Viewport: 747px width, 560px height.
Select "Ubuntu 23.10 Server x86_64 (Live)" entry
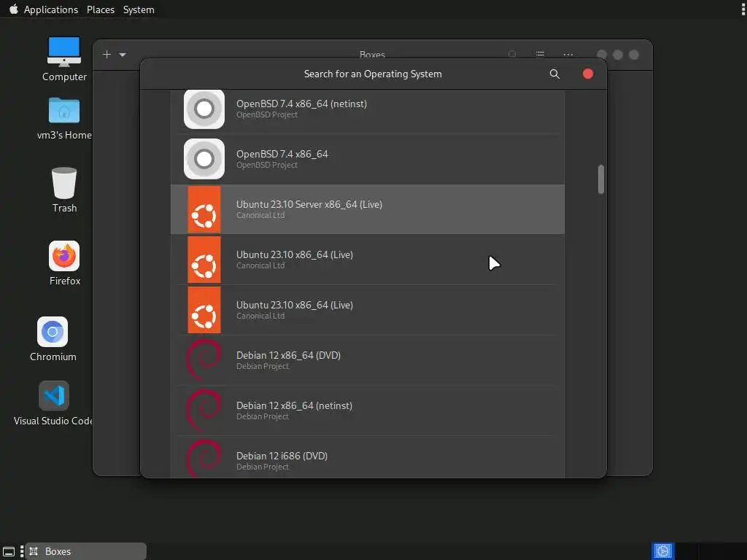(368, 209)
